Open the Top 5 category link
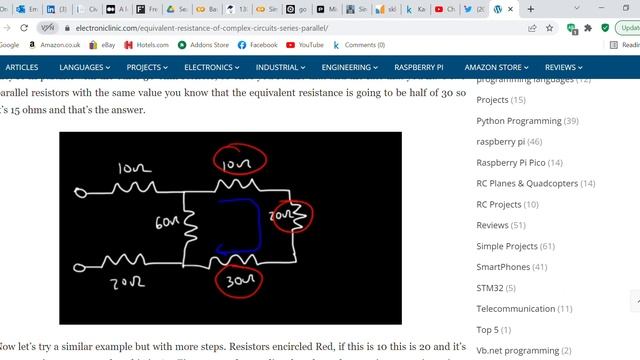640x360 pixels. 487,329
